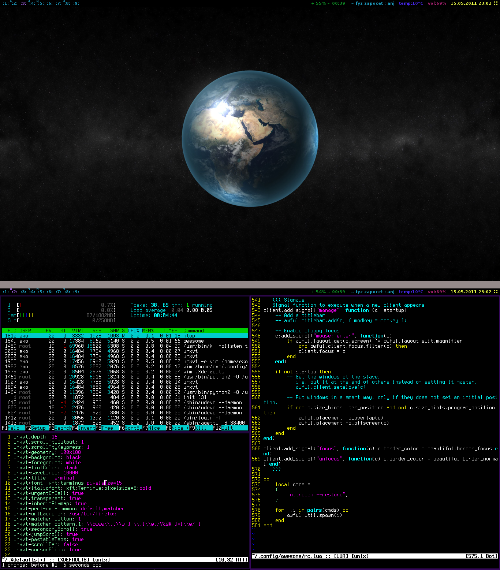Click Quit at end of htop bar
The width and height of the screenshot is (500, 570).
(234, 428)
